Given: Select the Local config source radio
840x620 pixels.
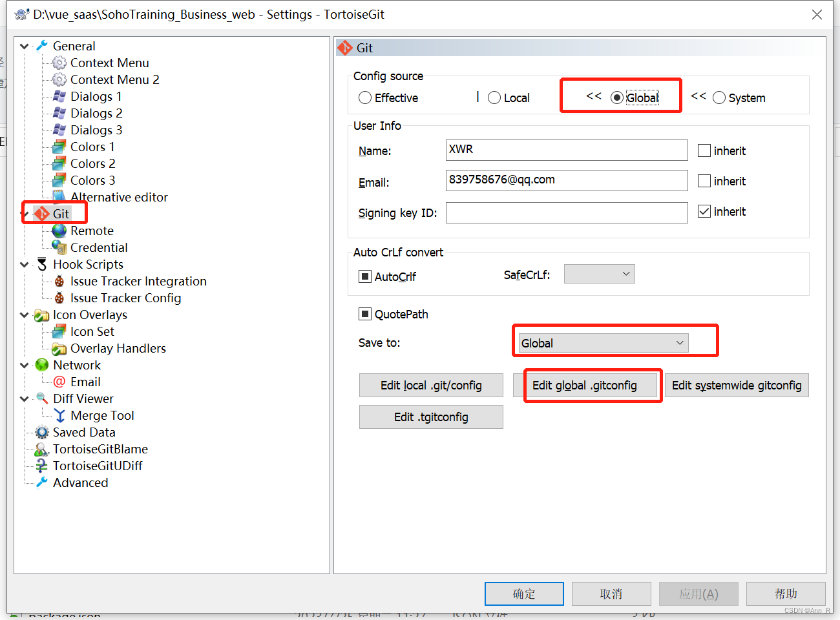Looking at the screenshot, I should 494,98.
